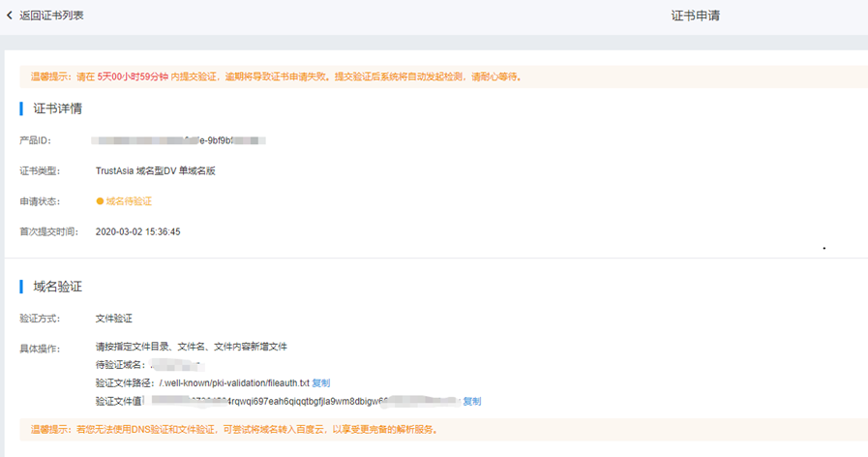
Task: Click the /.well-known/pki-validation/fileauth.txt path text
Action: point(234,383)
